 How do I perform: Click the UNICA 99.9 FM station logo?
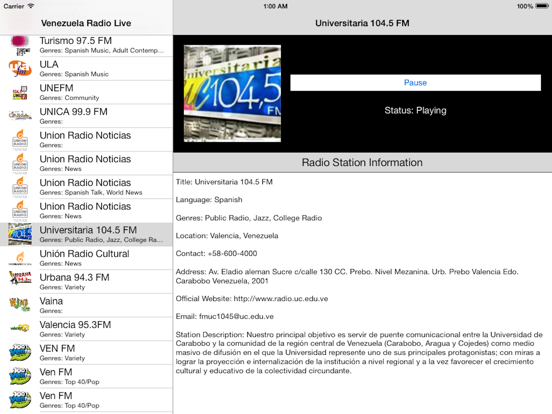point(20,116)
